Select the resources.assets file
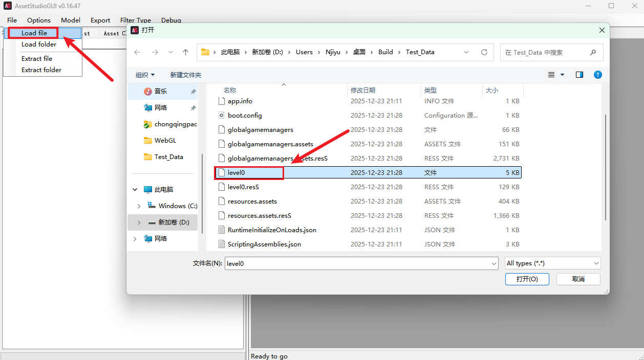 252,201
